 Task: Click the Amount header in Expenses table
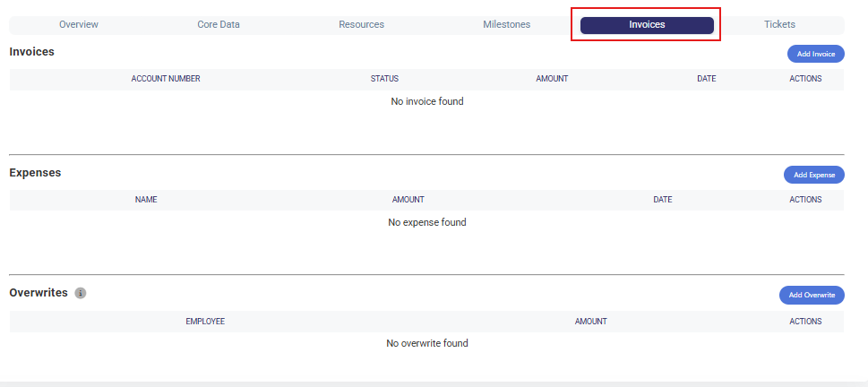[408, 200]
